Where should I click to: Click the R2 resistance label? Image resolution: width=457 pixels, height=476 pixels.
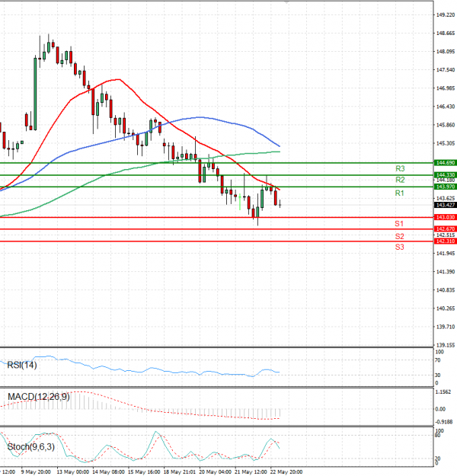(399, 180)
